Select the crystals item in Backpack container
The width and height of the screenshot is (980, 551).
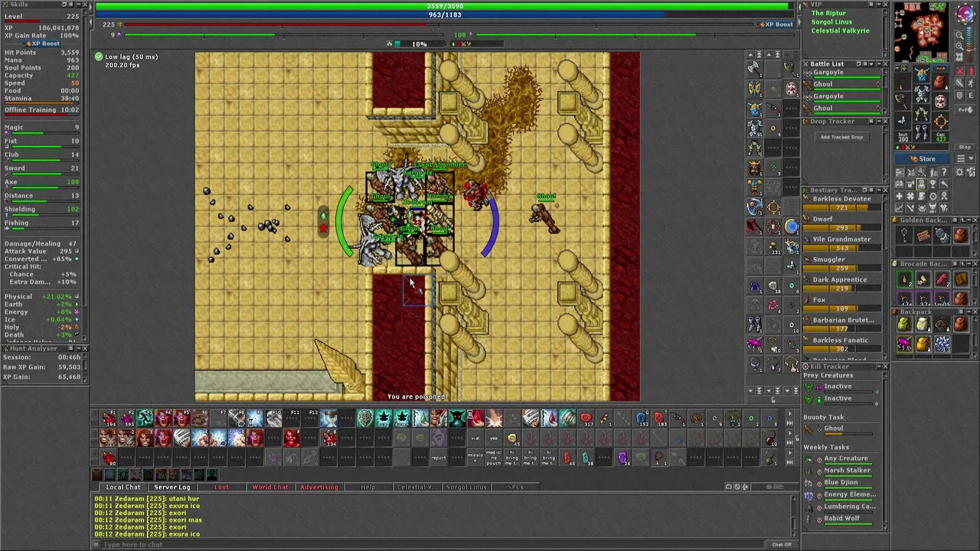point(942,344)
